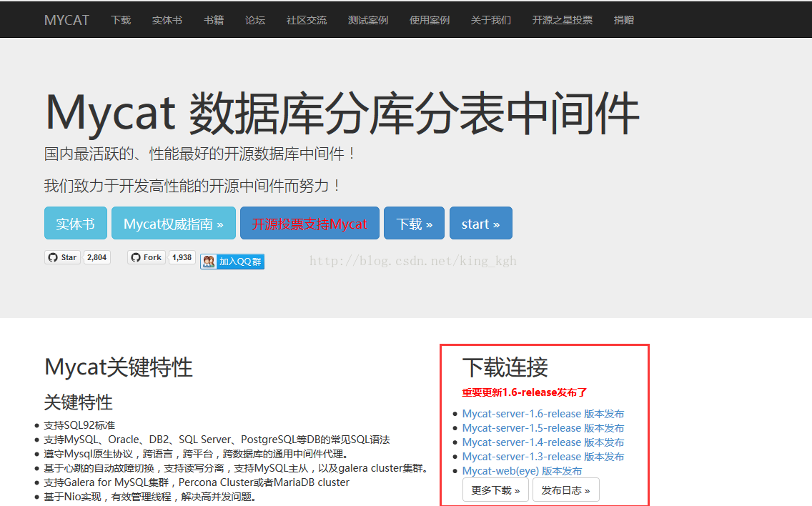Open Mycat-server-1.6-release 版本发布 link

[x=543, y=414]
